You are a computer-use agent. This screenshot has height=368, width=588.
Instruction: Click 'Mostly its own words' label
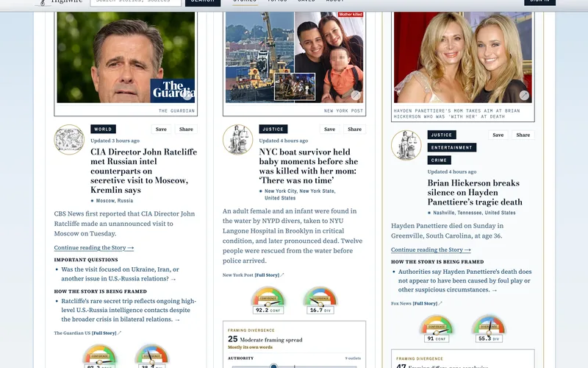[x=250, y=347]
